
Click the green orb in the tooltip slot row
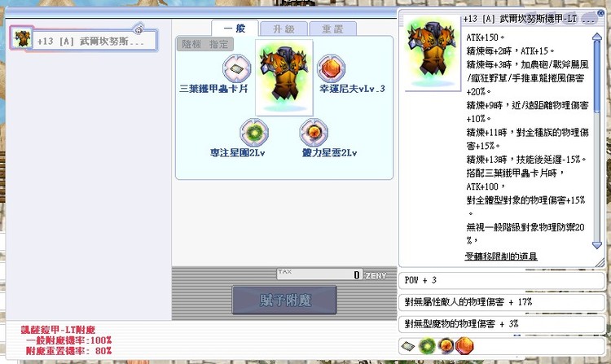427,346
